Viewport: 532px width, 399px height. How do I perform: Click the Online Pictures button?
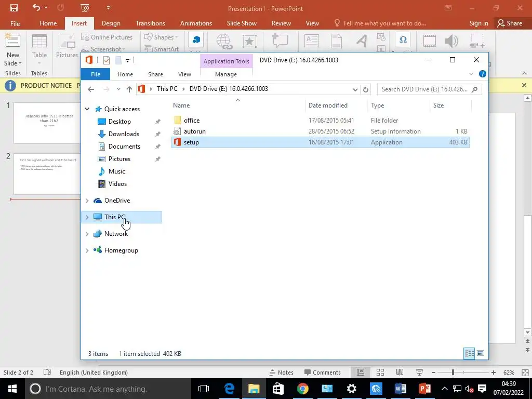pos(107,37)
